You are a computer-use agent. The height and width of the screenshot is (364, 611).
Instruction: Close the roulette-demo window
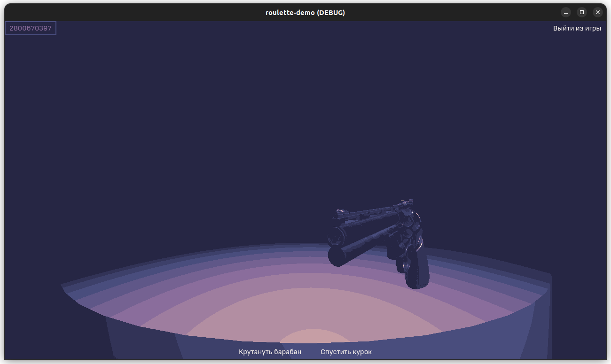click(598, 12)
